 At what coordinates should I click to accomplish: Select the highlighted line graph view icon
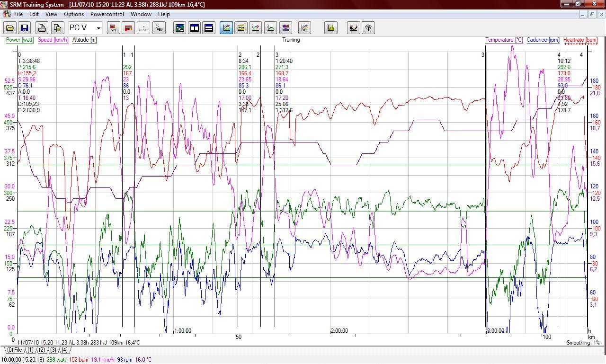point(226,28)
